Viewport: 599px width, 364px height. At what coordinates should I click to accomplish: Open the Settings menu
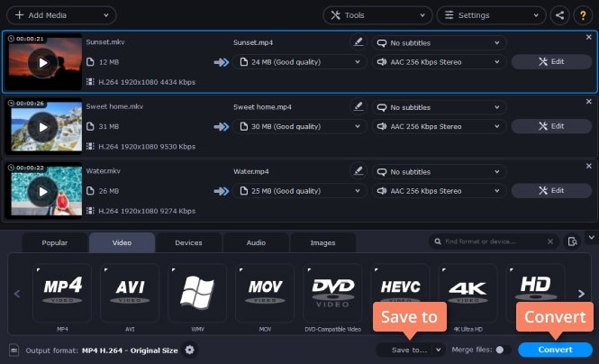tap(491, 15)
